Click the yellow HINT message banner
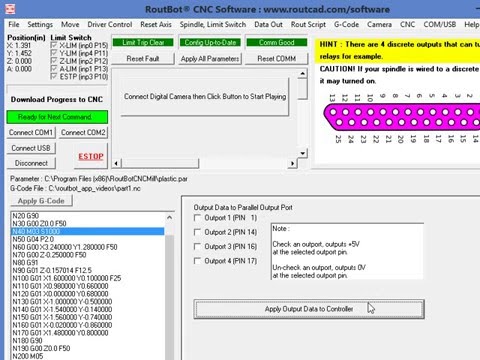 (x=397, y=50)
